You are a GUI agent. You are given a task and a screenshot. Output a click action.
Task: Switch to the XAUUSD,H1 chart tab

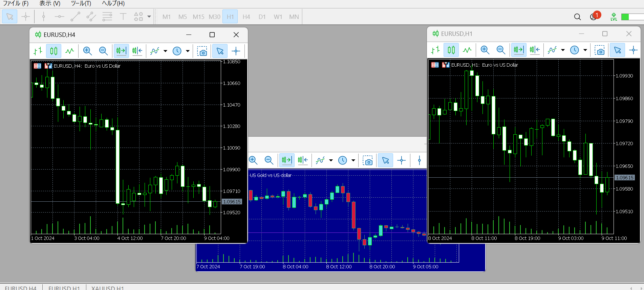tap(108, 288)
